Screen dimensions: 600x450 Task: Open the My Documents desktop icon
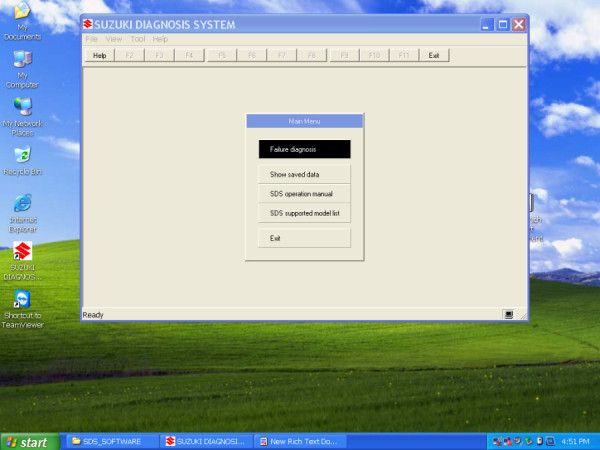(22, 13)
